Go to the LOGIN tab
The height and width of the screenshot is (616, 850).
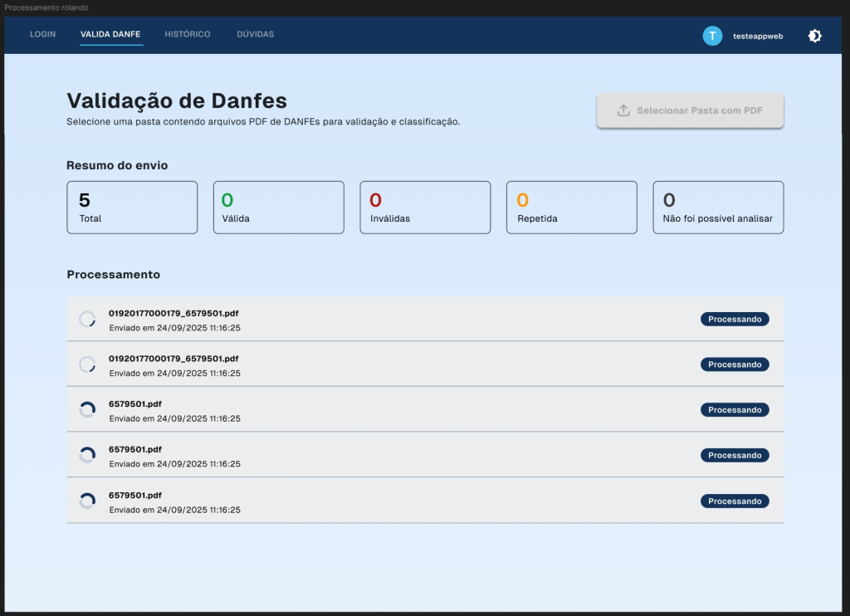pos(42,35)
